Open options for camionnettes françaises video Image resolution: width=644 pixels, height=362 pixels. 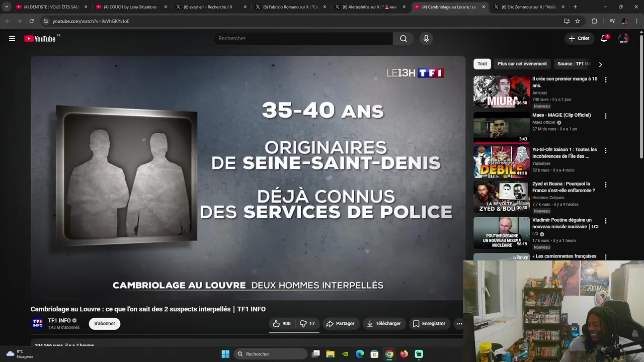pos(606,257)
